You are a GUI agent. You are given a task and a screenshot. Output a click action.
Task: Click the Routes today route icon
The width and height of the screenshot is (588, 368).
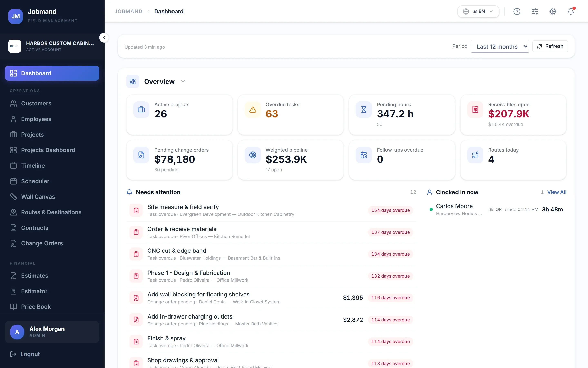pyautogui.click(x=475, y=155)
